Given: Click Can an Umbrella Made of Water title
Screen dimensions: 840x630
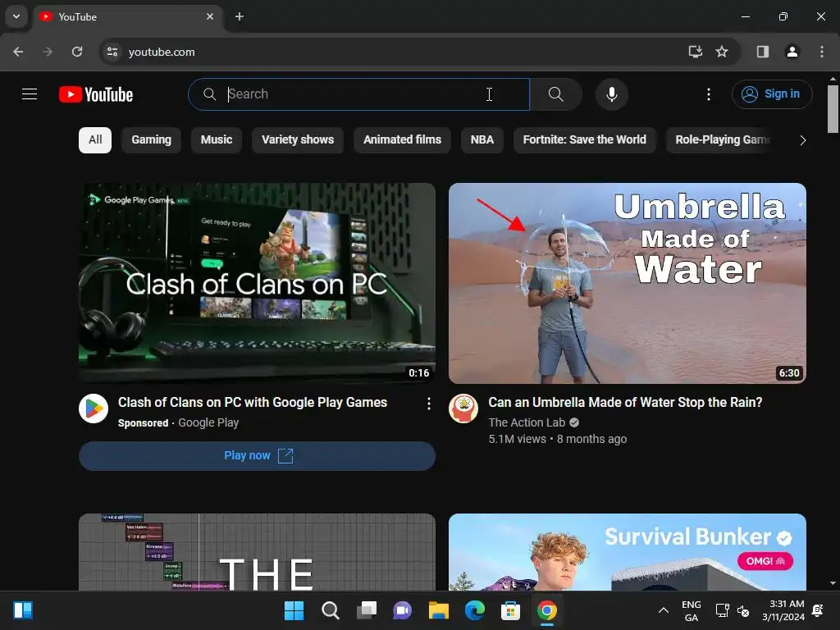Looking at the screenshot, I should click(625, 402).
